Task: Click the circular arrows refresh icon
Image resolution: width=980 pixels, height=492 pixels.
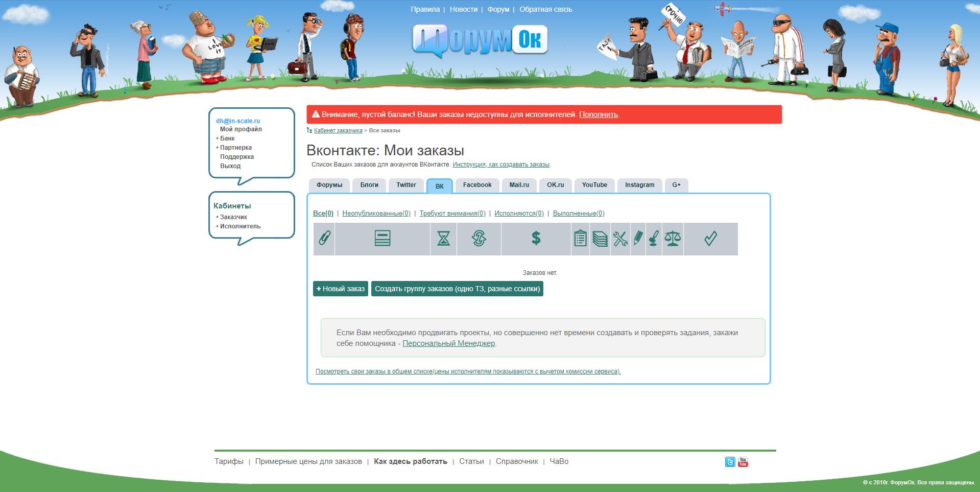Action: pyautogui.click(x=479, y=238)
